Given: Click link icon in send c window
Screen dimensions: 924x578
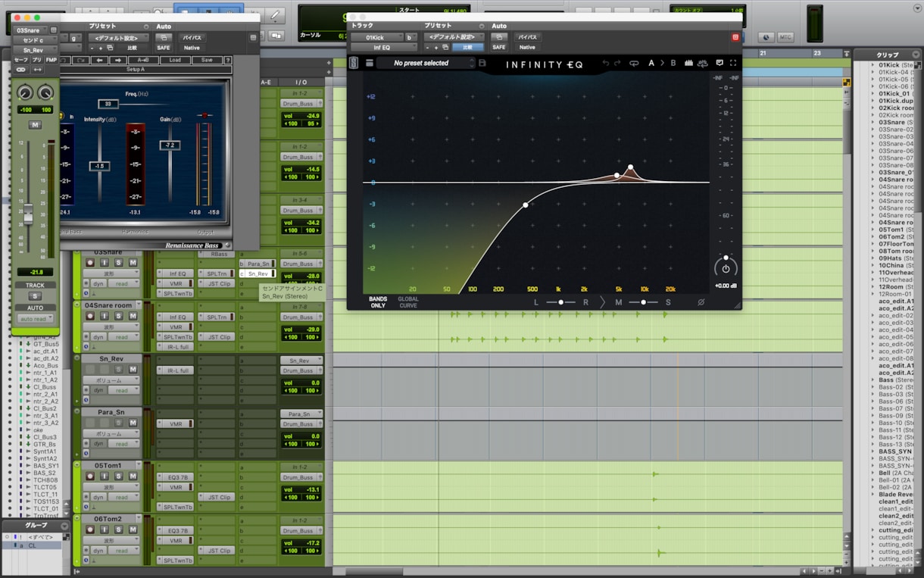Looking at the screenshot, I should click(21, 70).
